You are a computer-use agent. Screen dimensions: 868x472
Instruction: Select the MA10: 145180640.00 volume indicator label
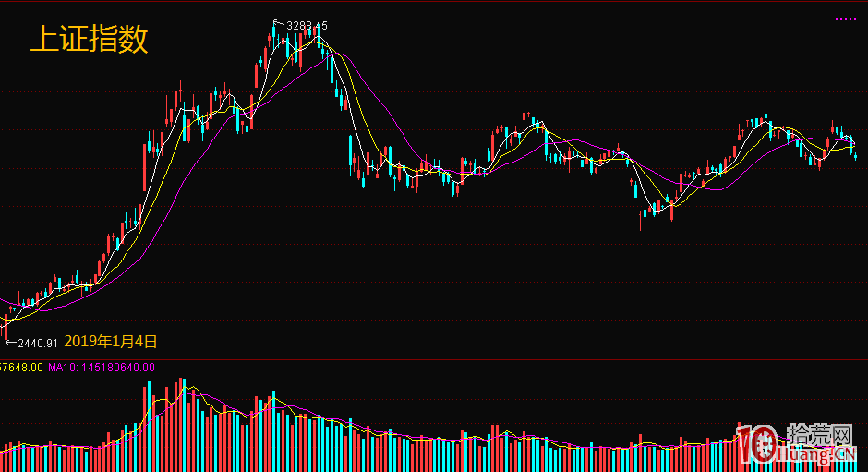pyautogui.click(x=102, y=368)
